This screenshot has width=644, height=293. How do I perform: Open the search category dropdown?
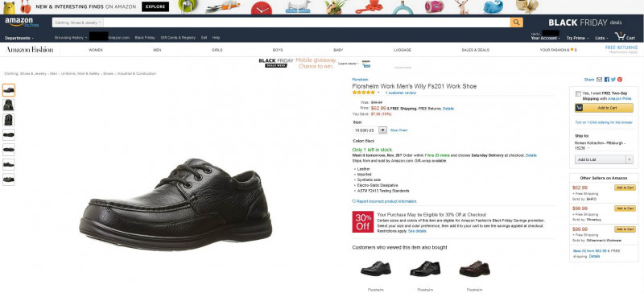coord(77,23)
